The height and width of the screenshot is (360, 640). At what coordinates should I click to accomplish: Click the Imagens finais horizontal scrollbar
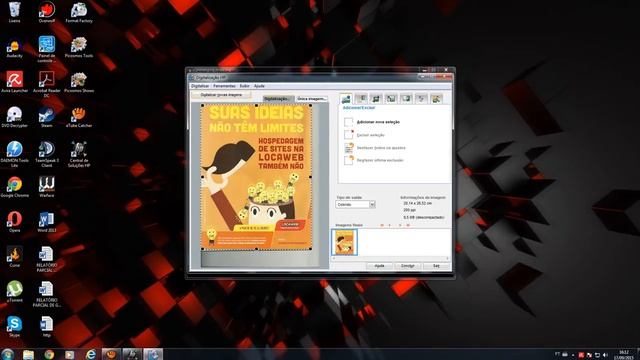point(391,258)
